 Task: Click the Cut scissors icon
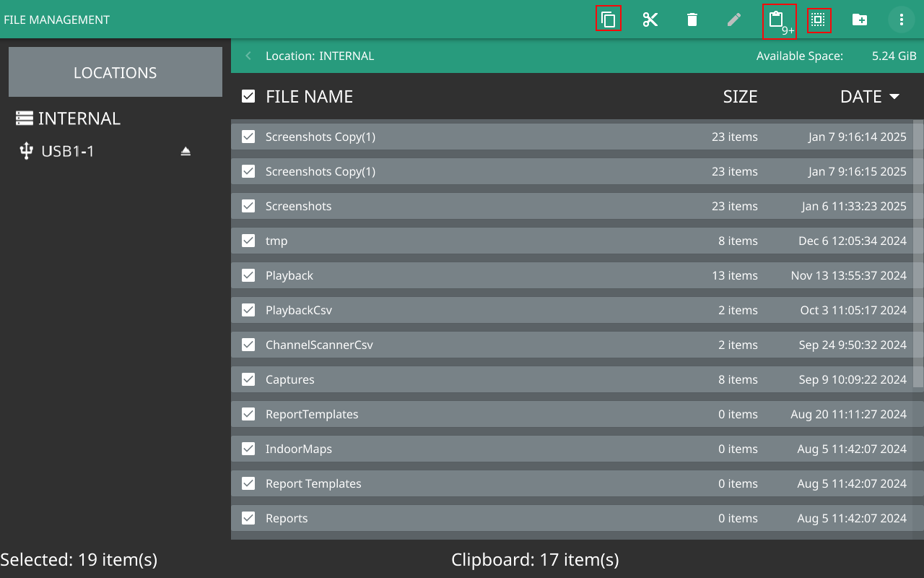coord(650,20)
